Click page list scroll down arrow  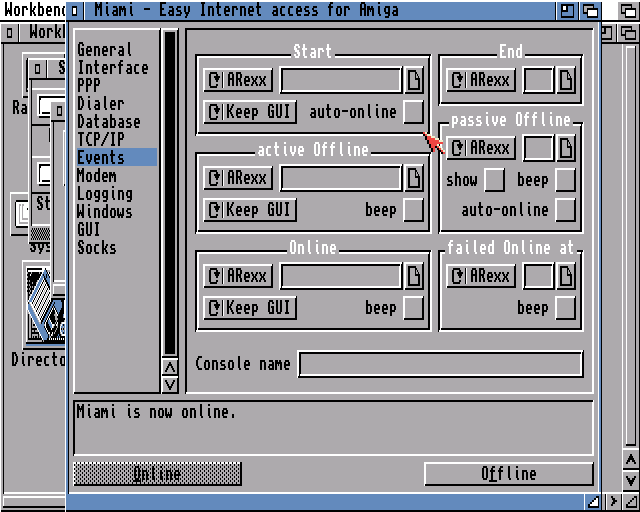(x=170, y=385)
